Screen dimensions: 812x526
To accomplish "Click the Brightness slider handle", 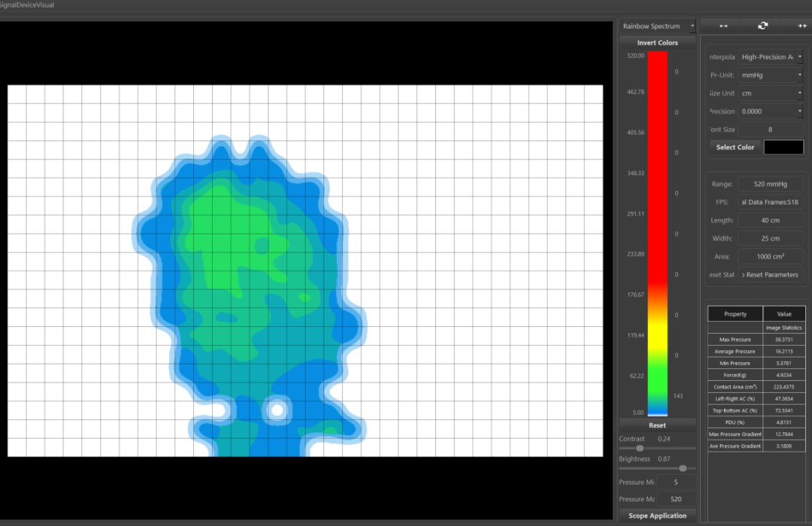I will click(x=683, y=468).
